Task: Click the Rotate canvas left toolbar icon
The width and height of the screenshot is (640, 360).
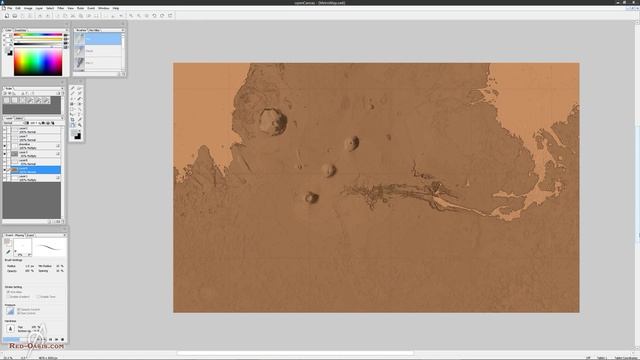Action: tap(154, 16)
